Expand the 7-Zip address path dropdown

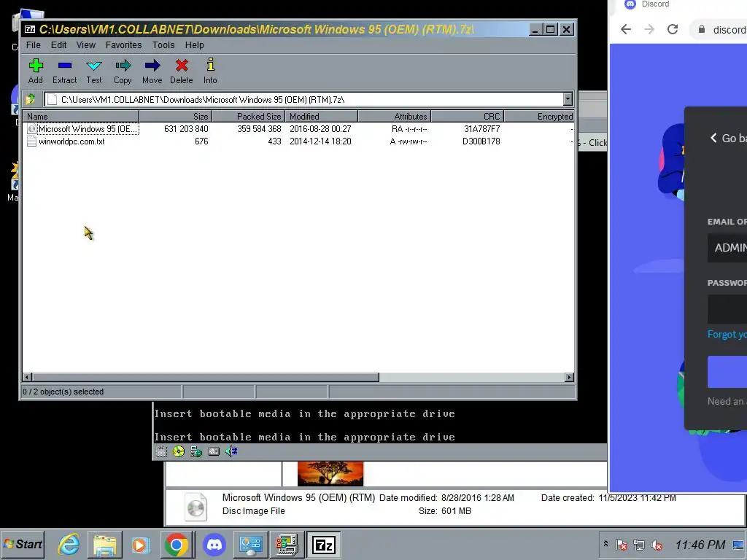[568, 99]
